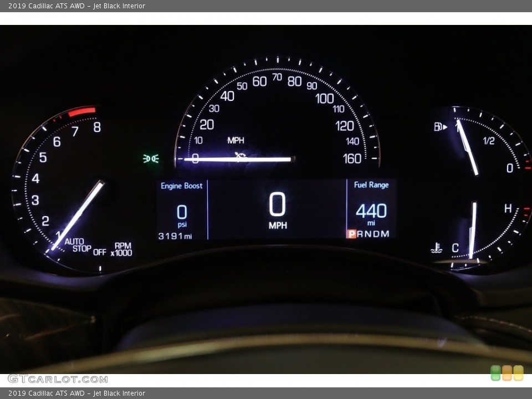Click the 0 empty mark on fuel gauge
The width and height of the screenshot is (532, 399).
(510, 168)
